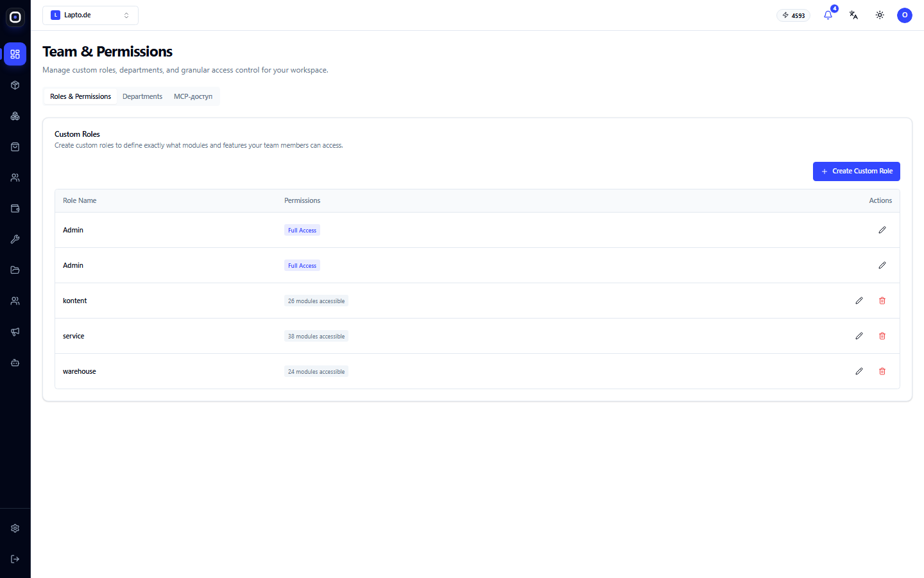Open the single box package icon in sidebar
The image size is (924, 578).
coord(15,85)
